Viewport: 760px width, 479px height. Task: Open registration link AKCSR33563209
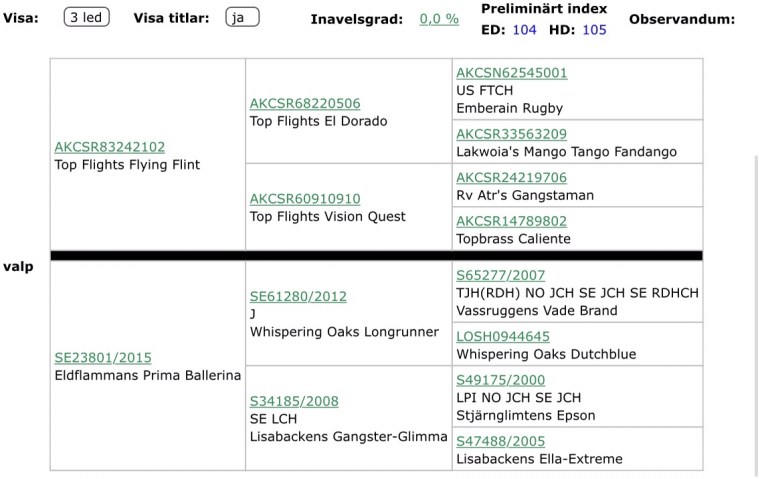click(x=511, y=133)
